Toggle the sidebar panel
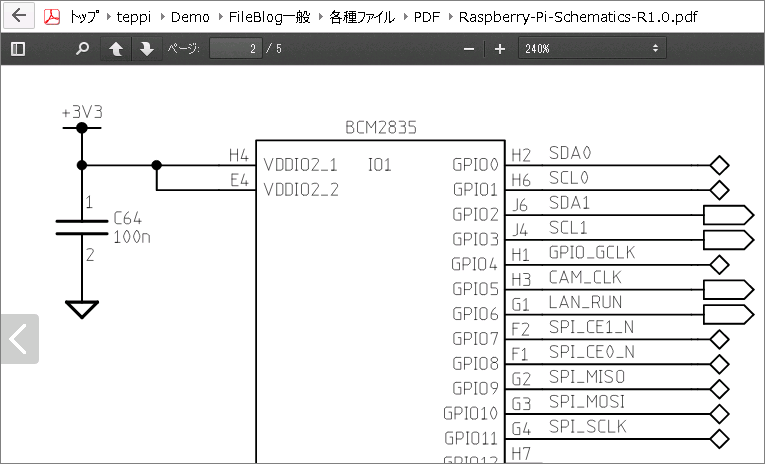 point(18,49)
